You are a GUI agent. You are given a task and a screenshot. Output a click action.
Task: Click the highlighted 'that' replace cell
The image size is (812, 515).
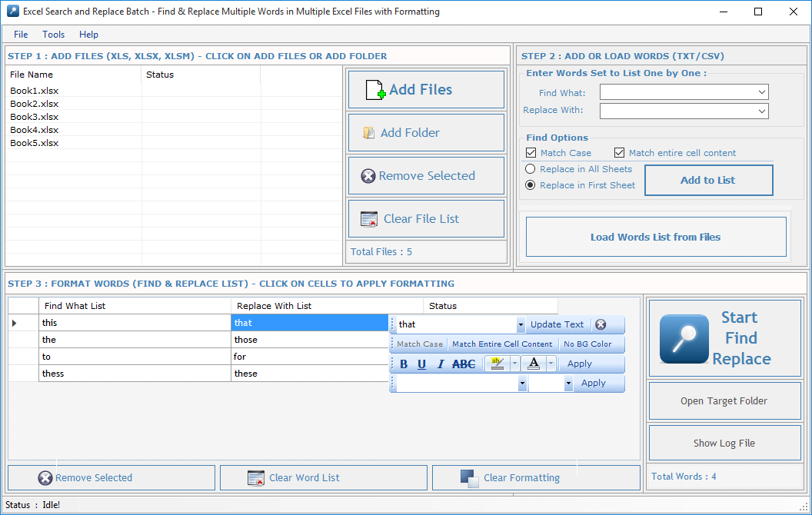(x=310, y=323)
